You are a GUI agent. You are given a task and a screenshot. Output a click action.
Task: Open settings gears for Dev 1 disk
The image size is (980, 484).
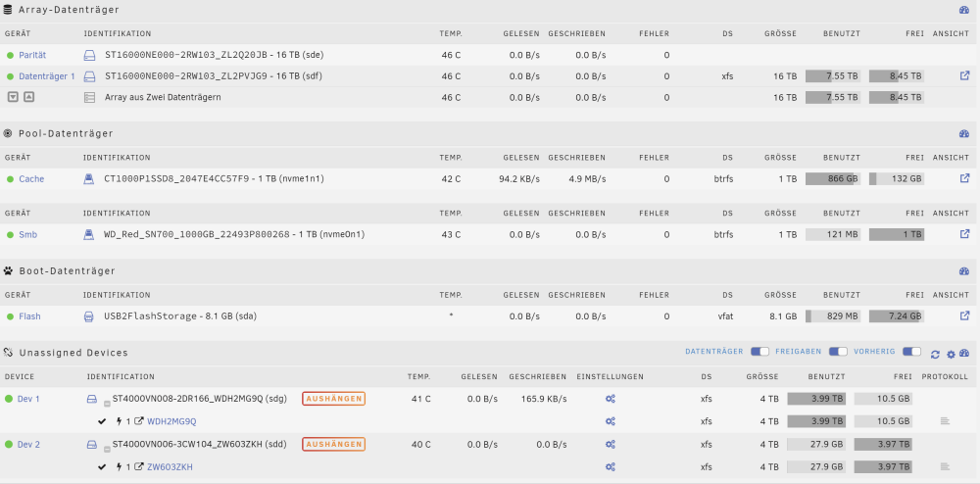coord(611,399)
